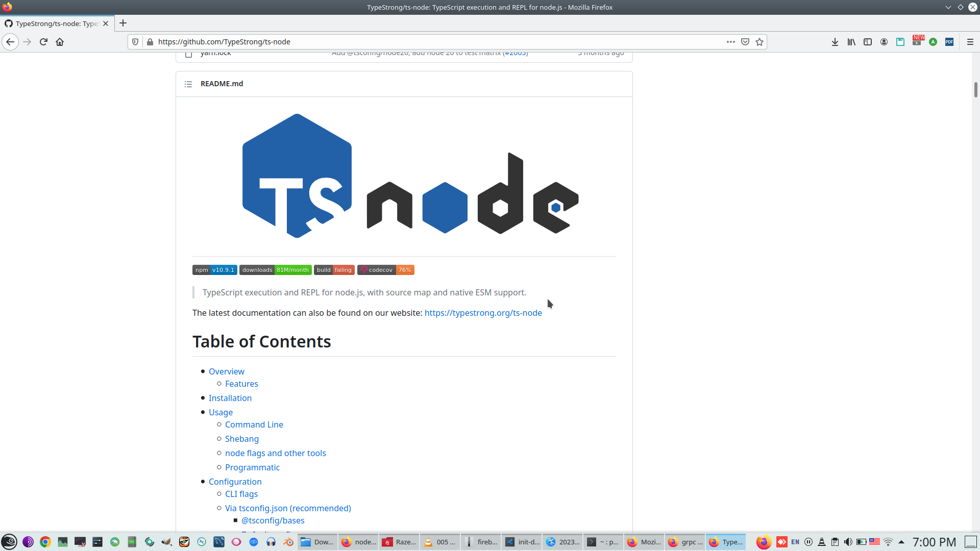Open the typestrong.org/ts-node website link
This screenshot has height=551, width=980.
coord(483,313)
